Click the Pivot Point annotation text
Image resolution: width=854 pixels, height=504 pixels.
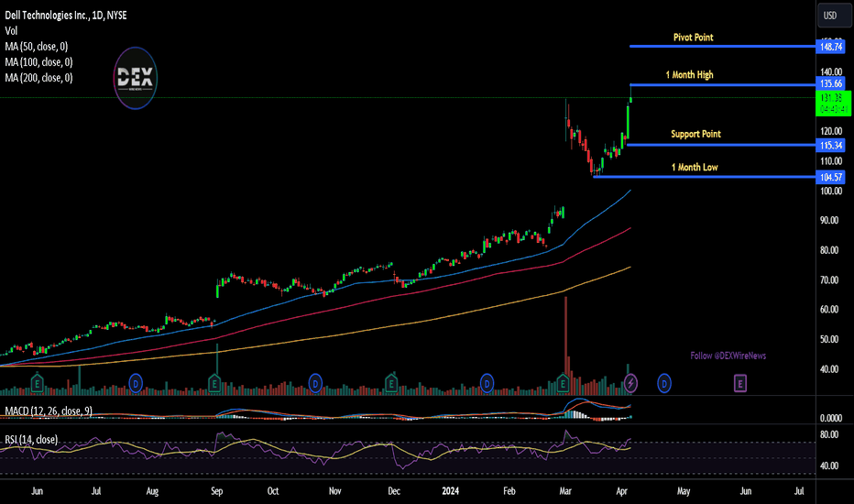(x=694, y=37)
